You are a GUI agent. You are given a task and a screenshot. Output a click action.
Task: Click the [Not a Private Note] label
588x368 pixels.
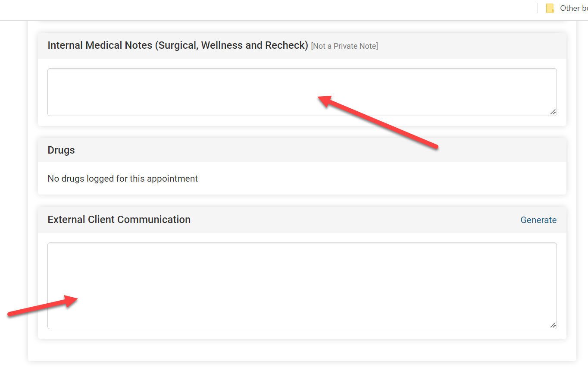click(344, 46)
